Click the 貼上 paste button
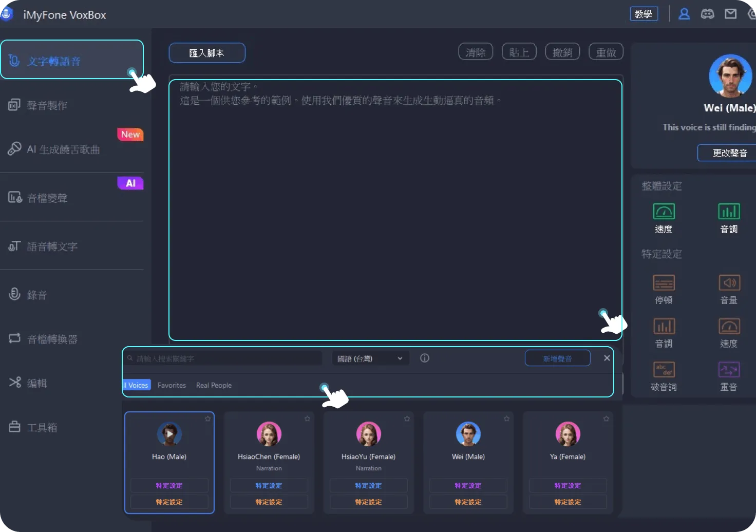 pos(519,52)
